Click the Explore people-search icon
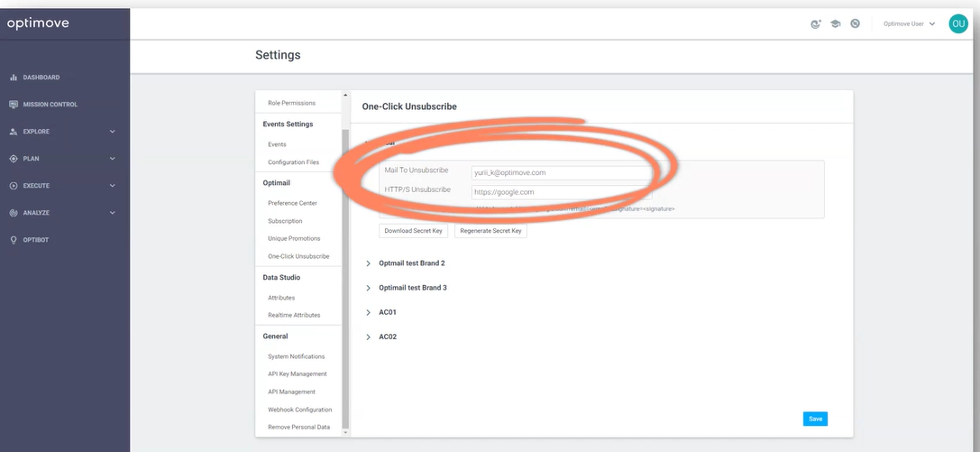The height and width of the screenshot is (452, 980). tap(14, 132)
